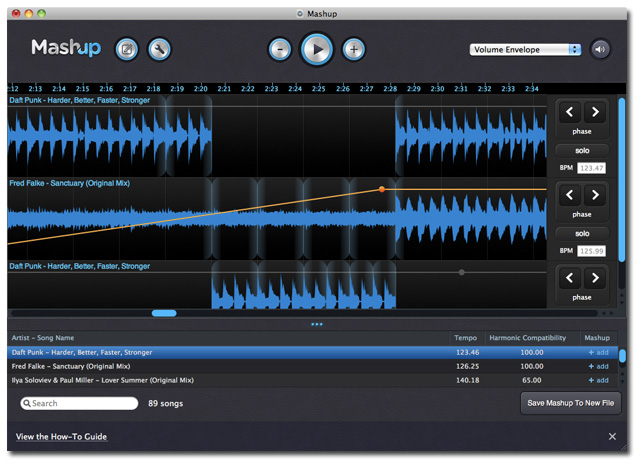
Task: Open the Volume Envelope dropdown
Action: click(525, 49)
